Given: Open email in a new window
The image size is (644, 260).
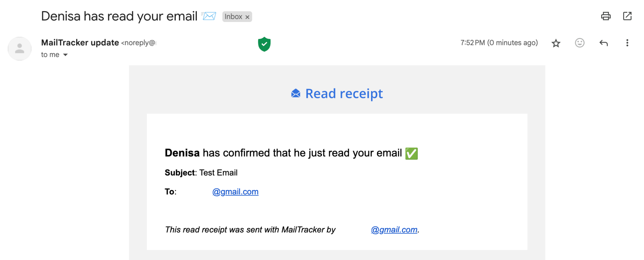Looking at the screenshot, I should tap(628, 16).
